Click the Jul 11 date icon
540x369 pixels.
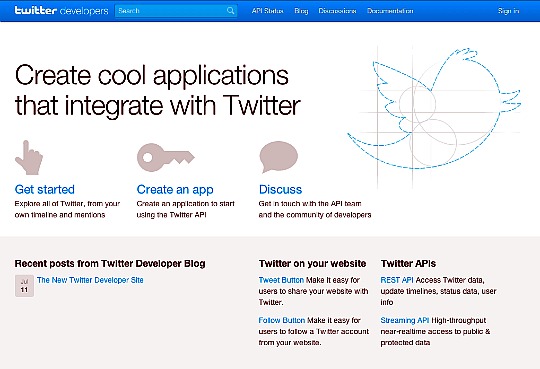tap(24, 286)
